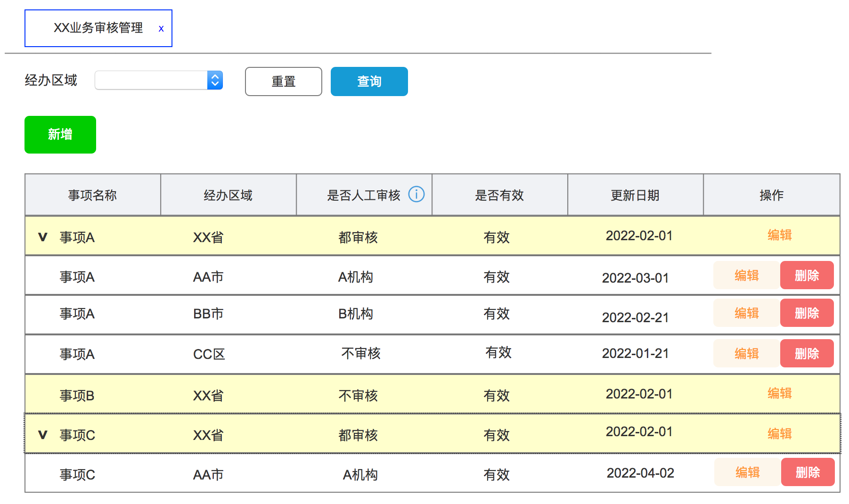Click the 经办区域 column header
Screen dimensions: 849x504
pos(229,195)
